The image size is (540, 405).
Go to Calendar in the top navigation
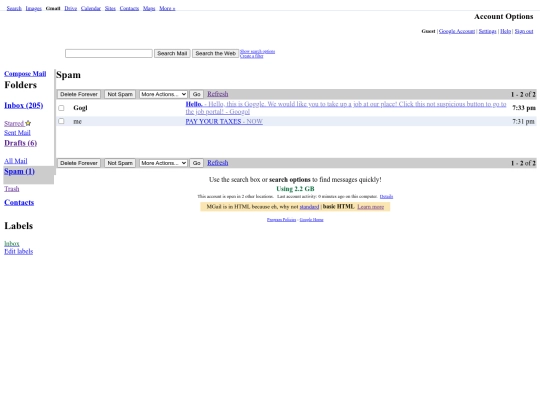91,8
